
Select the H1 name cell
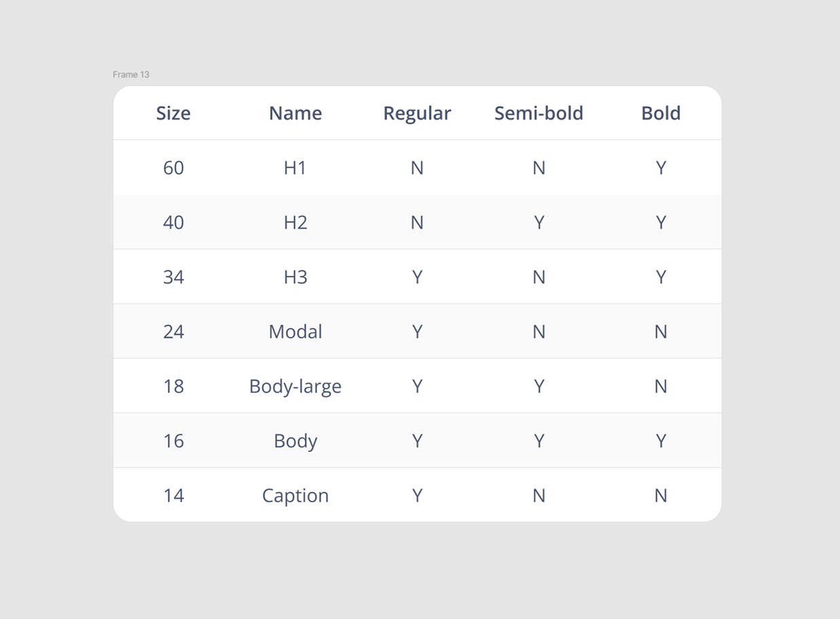pos(295,168)
